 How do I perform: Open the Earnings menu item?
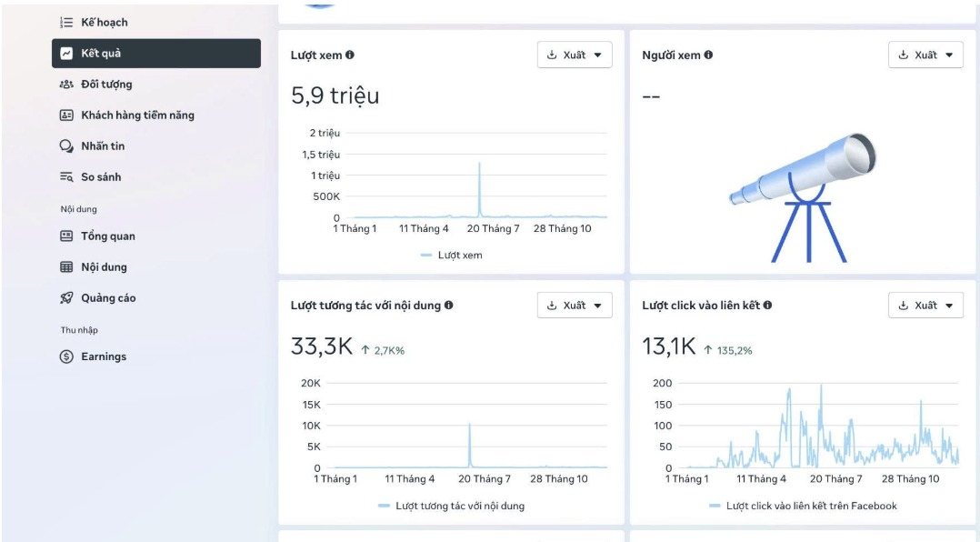pos(156,356)
